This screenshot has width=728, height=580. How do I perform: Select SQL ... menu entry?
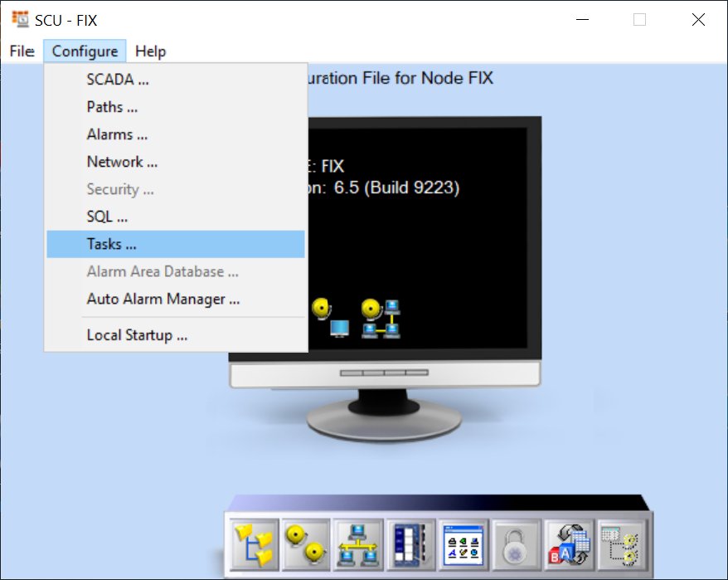[176, 217]
